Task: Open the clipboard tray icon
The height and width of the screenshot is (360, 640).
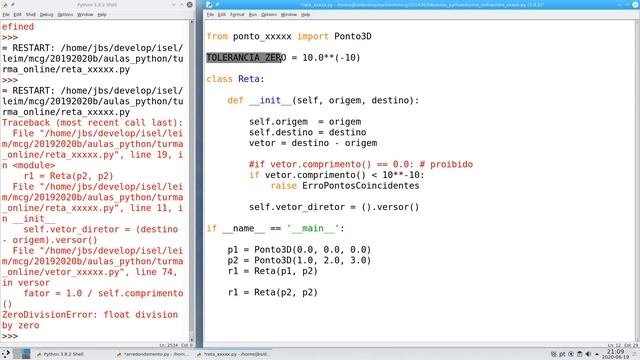Action: (x=580, y=354)
